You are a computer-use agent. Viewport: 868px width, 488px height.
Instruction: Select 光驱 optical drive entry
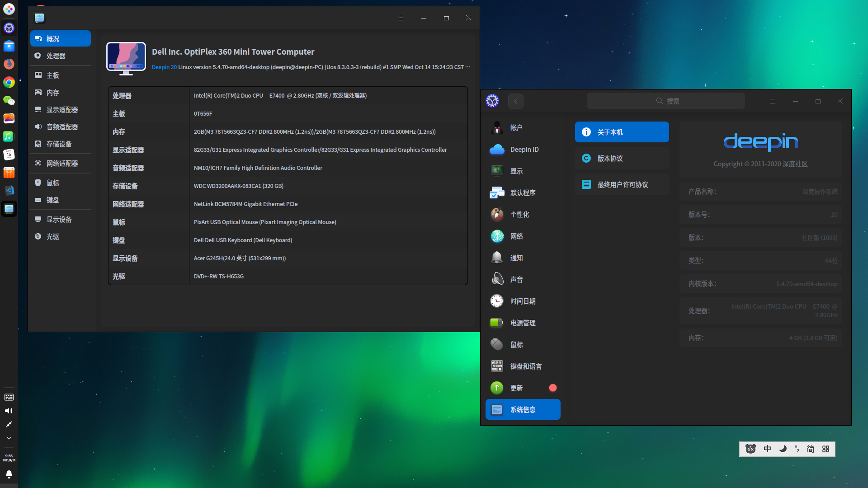[53, 237]
